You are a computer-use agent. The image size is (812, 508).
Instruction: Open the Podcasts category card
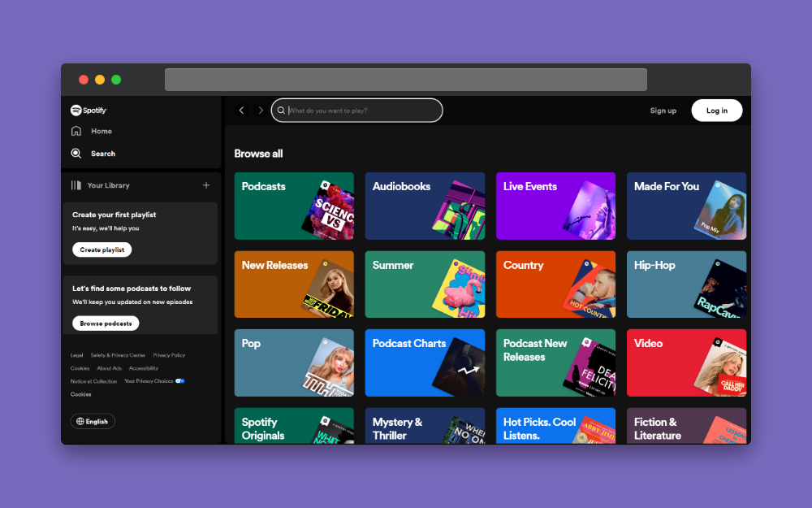(294, 206)
